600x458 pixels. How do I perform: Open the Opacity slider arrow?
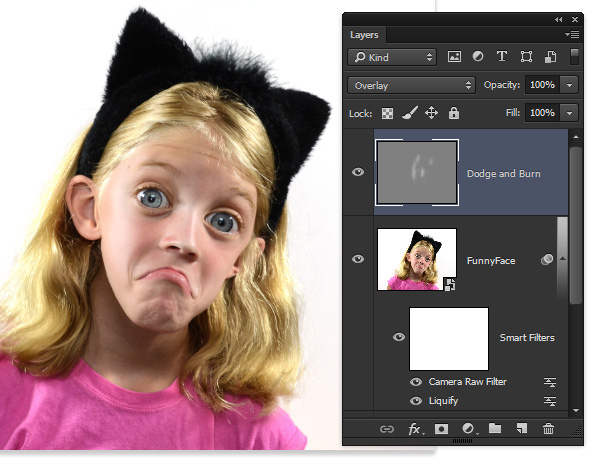click(569, 85)
